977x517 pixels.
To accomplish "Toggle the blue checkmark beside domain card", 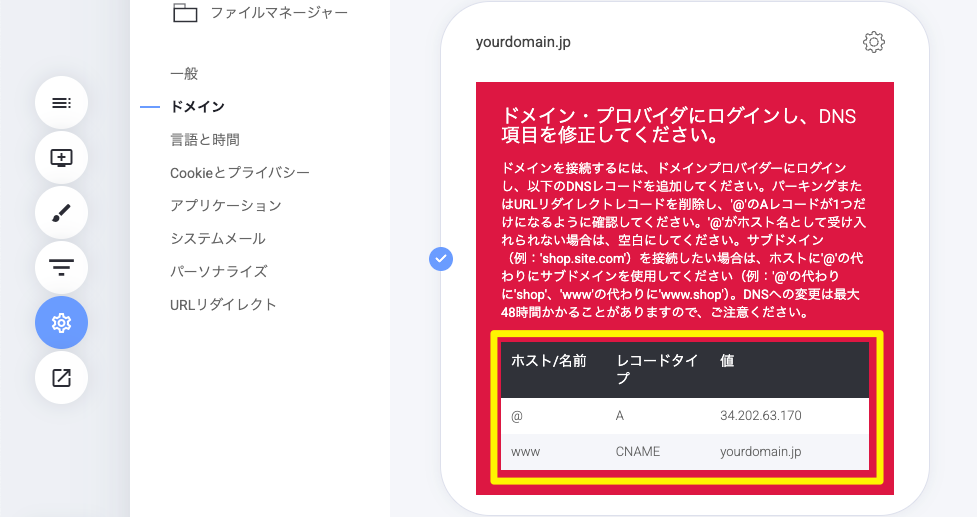I will point(441,259).
